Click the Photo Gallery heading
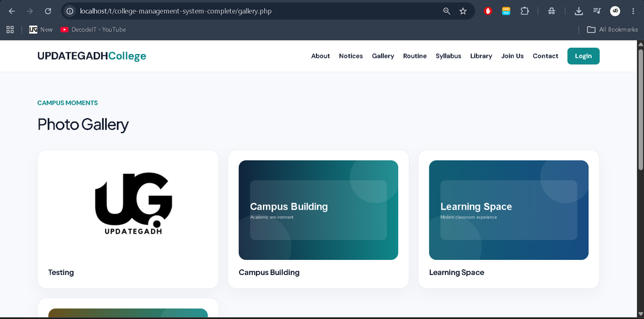The image size is (644, 319). (x=83, y=124)
